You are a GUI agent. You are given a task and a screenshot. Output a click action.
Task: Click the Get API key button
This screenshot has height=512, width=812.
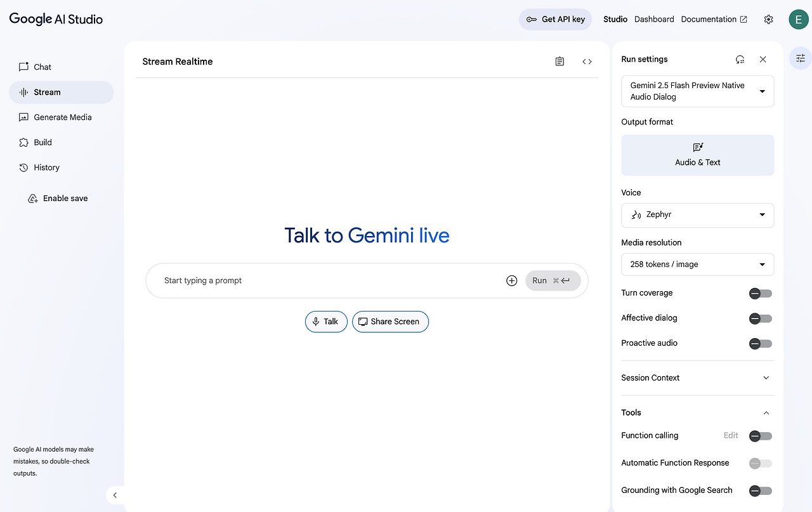555,20
